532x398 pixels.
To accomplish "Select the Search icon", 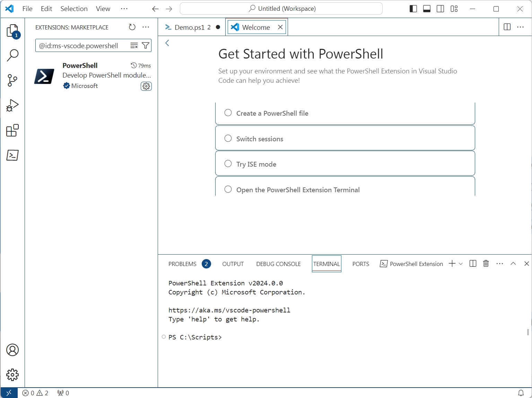I will (x=12, y=55).
